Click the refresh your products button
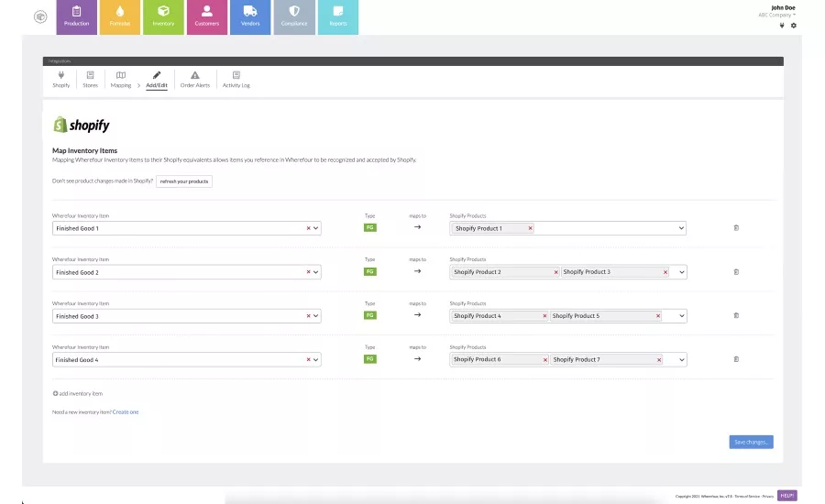Screen dimensions: 825x504 (x=184, y=181)
